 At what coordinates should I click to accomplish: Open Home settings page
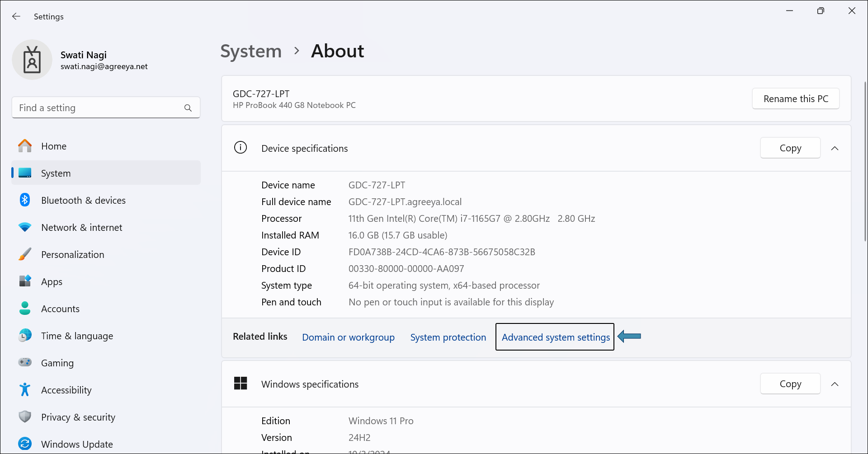[x=106, y=146]
